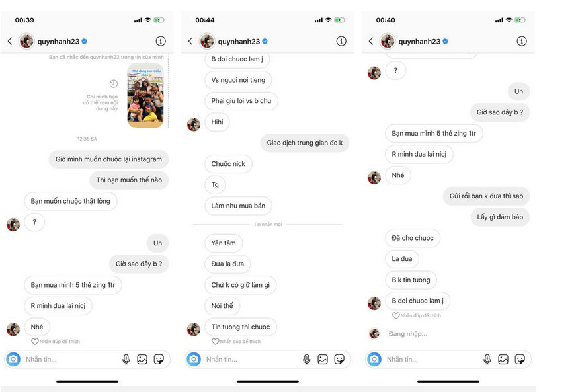Tap the microphone icon in the 00:44 message bar
The width and height of the screenshot is (576, 392).
coord(307,359)
